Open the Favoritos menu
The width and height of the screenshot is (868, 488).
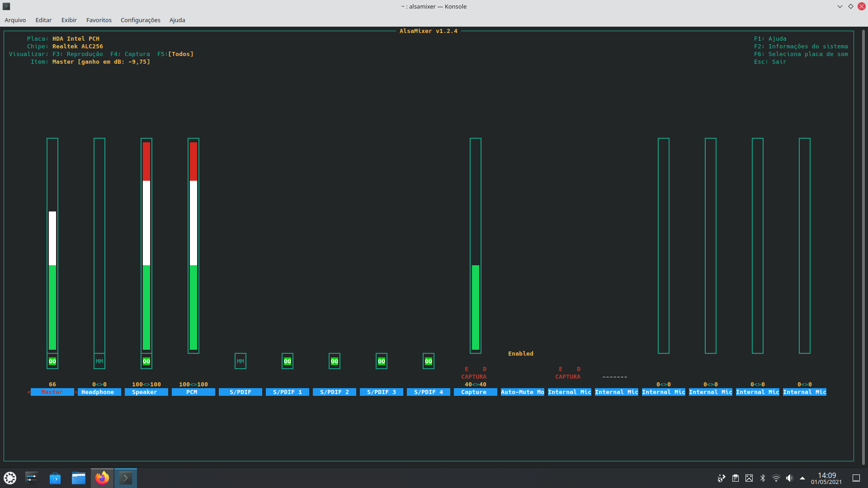(x=99, y=20)
